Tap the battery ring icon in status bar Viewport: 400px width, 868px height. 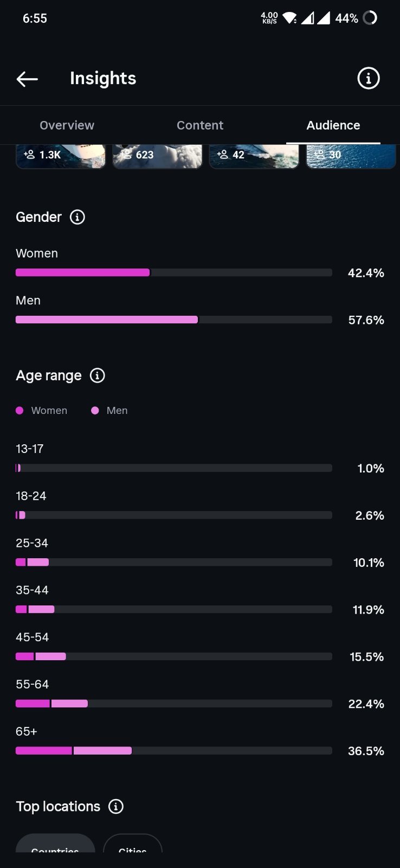click(370, 18)
